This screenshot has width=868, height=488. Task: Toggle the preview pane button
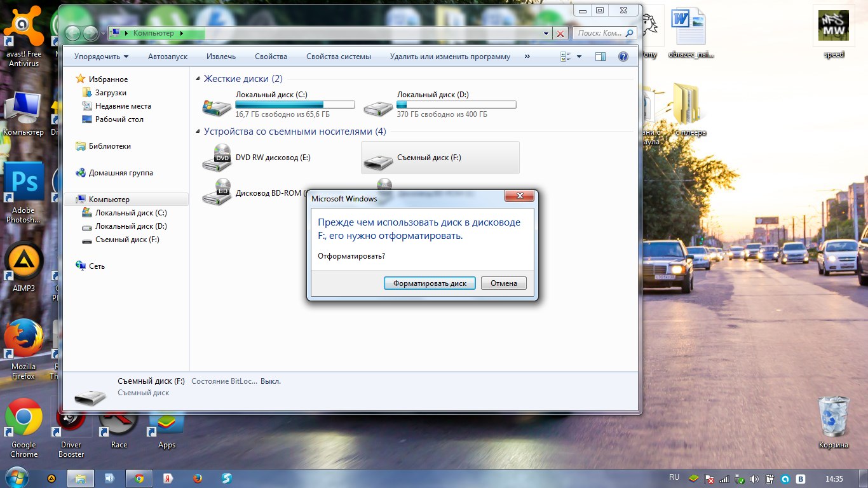pos(600,57)
